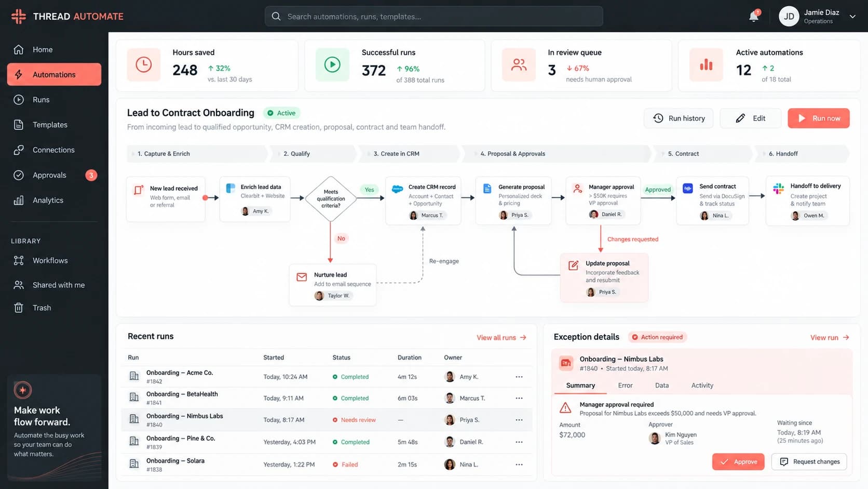
Task: Open more options for the Nimbus Labs run
Action: (519, 420)
